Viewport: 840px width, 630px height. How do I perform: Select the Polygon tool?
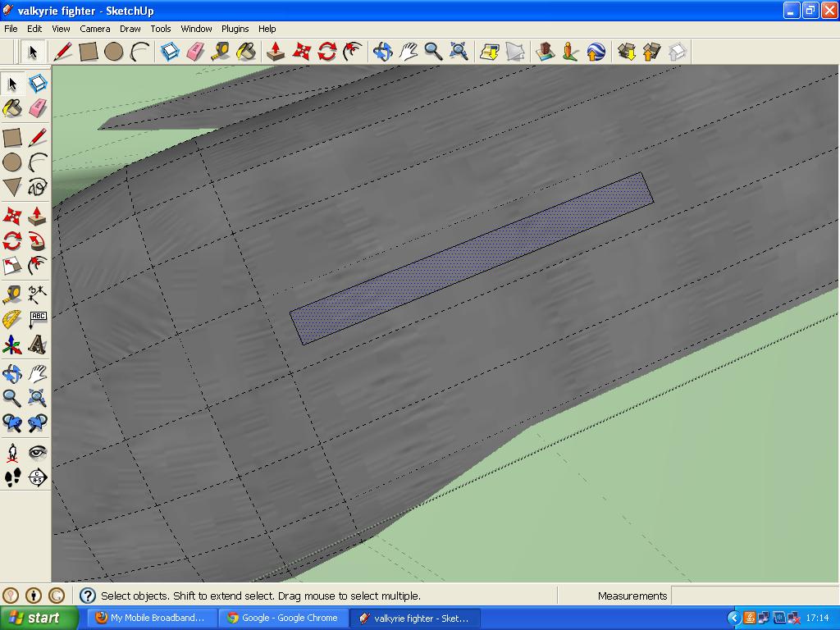(12, 187)
